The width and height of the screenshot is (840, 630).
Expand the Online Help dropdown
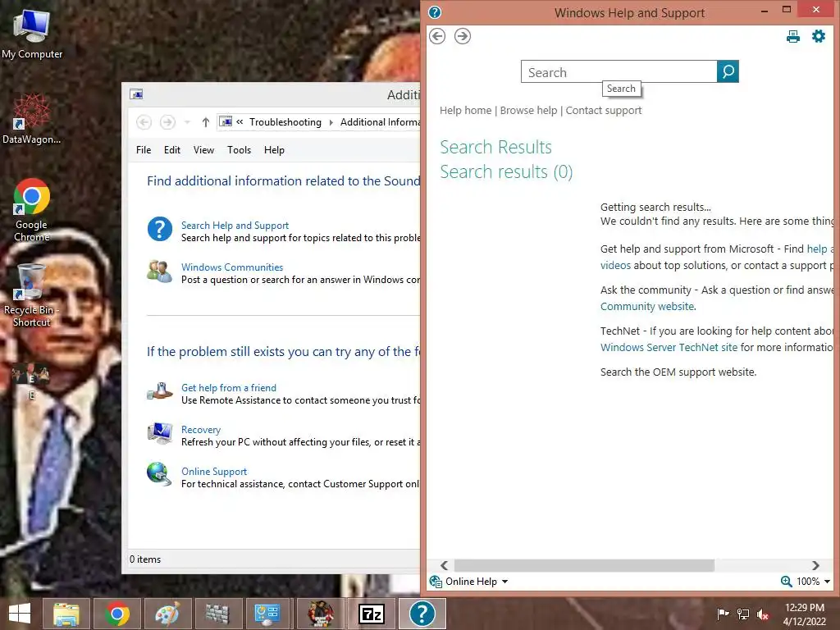coord(504,582)
